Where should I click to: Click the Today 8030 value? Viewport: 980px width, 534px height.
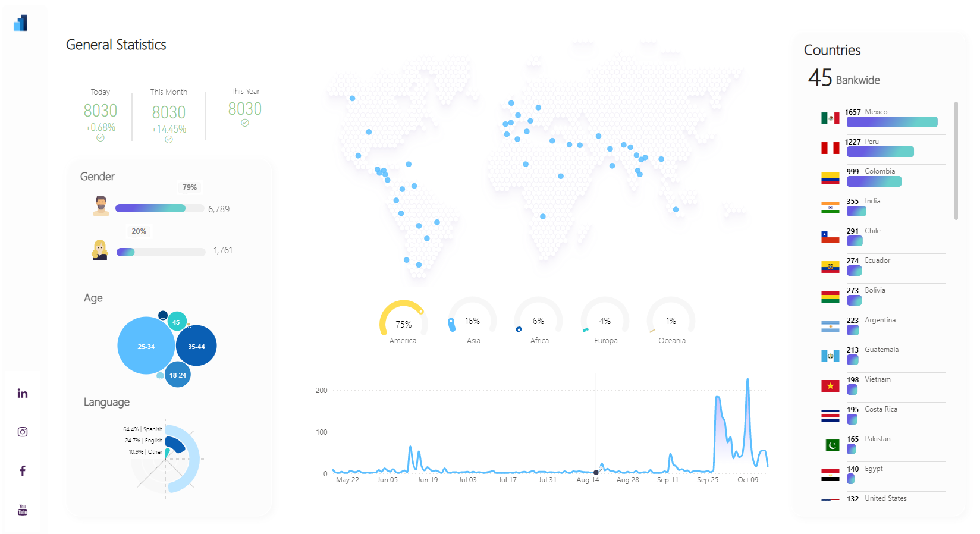point(100,111)
